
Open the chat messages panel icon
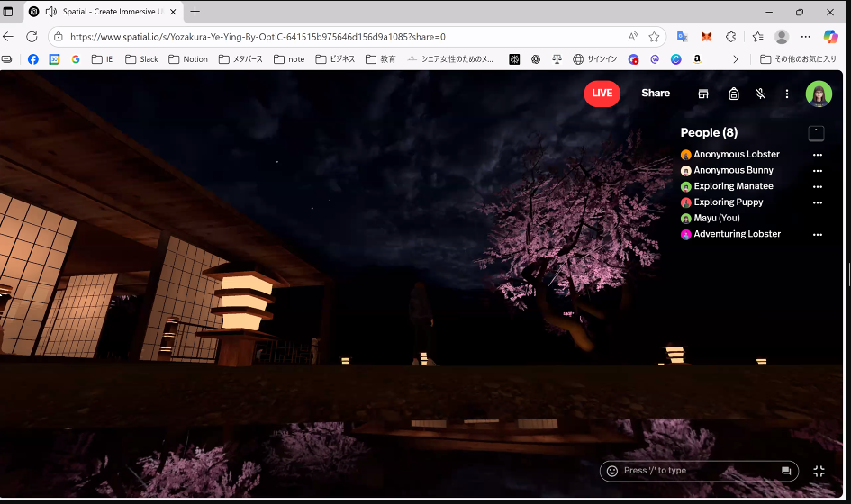[x=786, y=471]
